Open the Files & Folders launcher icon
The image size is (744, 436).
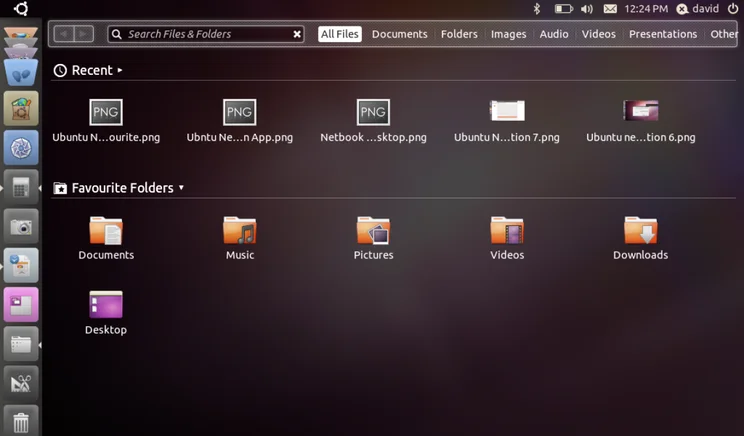pyautogui.click(x=21, y=344)
